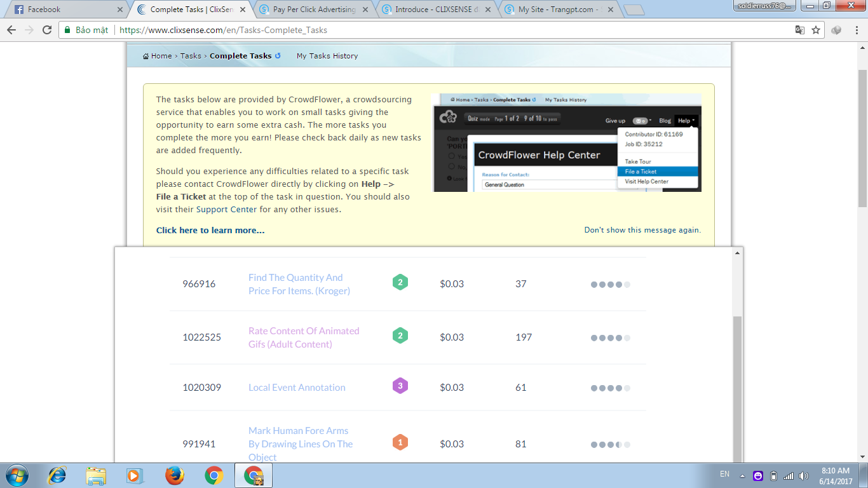Close the Complete Tasks ClixSense tab
Image resolution: width=868 pixels, height=488 pixels.
[244, 10]
